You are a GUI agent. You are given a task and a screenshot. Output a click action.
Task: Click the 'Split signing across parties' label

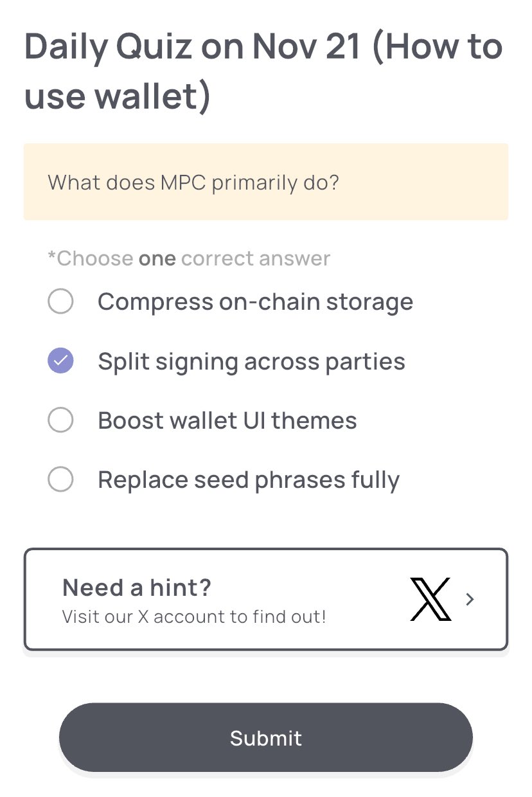click(251, 361)
